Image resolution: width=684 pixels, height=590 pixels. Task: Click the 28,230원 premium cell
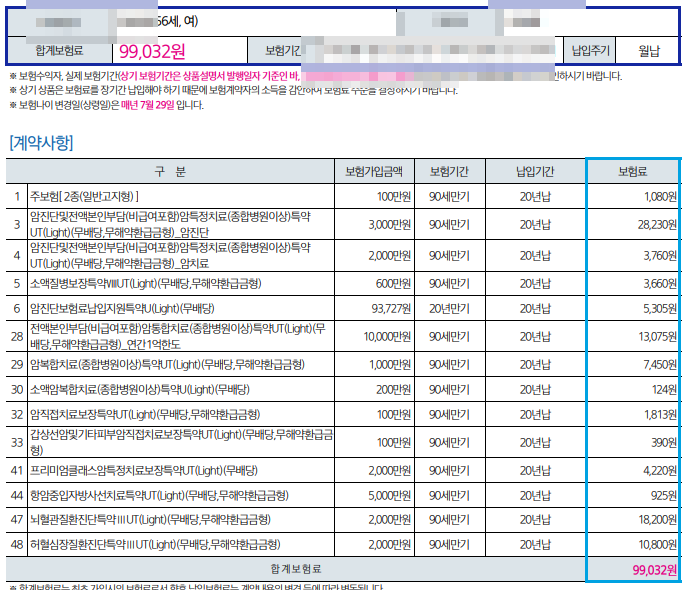[657, 225]
